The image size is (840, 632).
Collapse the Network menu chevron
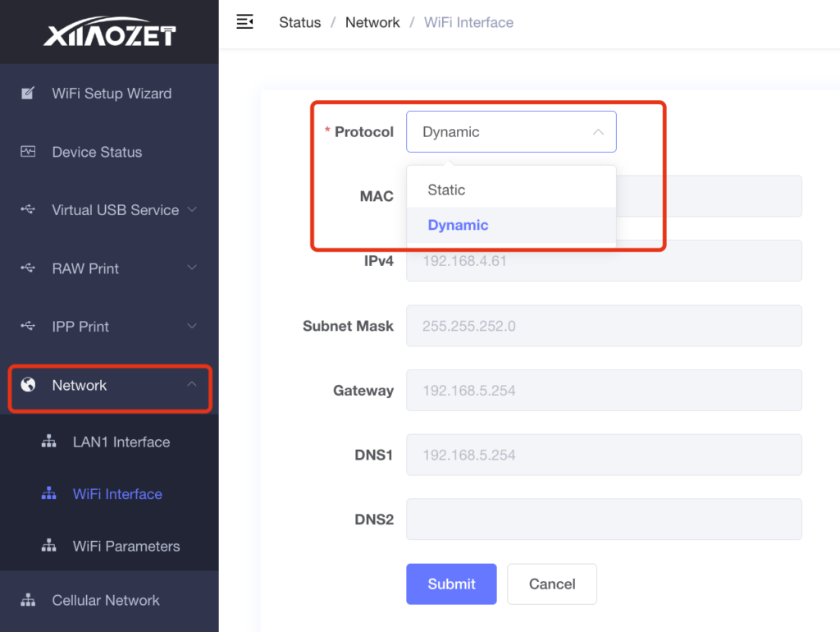[192, 385]
